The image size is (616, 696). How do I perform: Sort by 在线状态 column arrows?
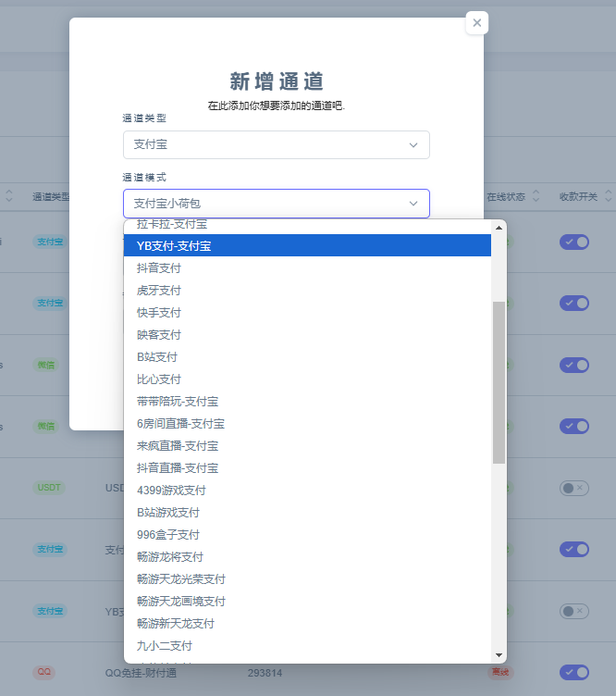click(536, 196)
